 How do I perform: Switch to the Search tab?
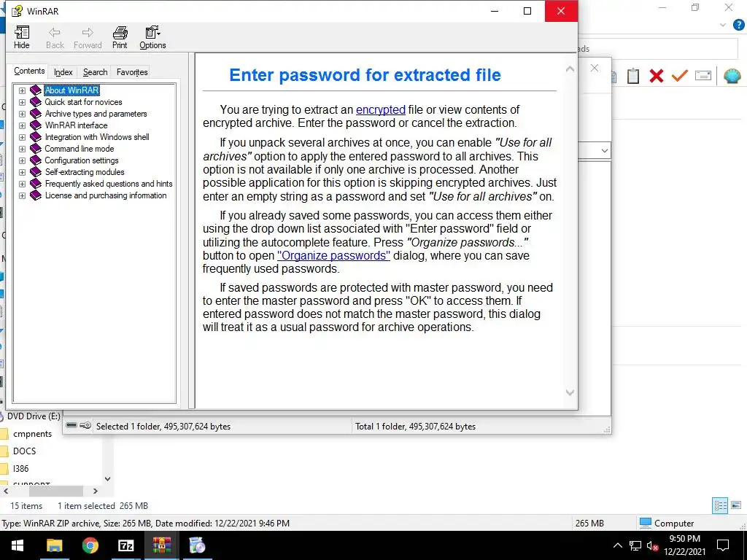[x=95, y=72]
